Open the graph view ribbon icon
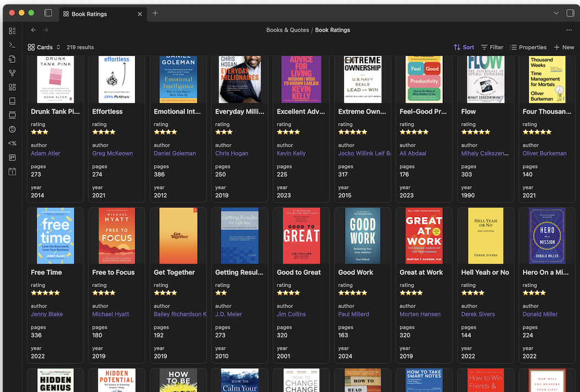 point(12,73)
